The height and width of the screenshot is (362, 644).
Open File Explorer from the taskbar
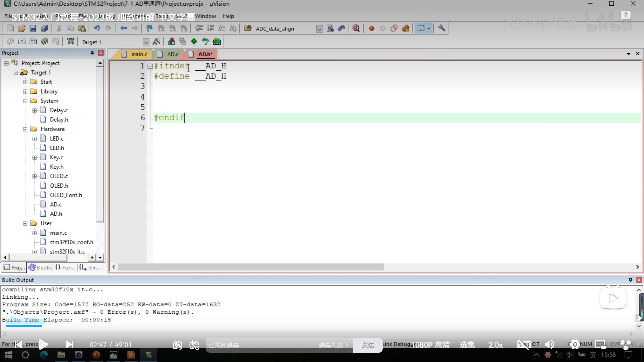61,355
